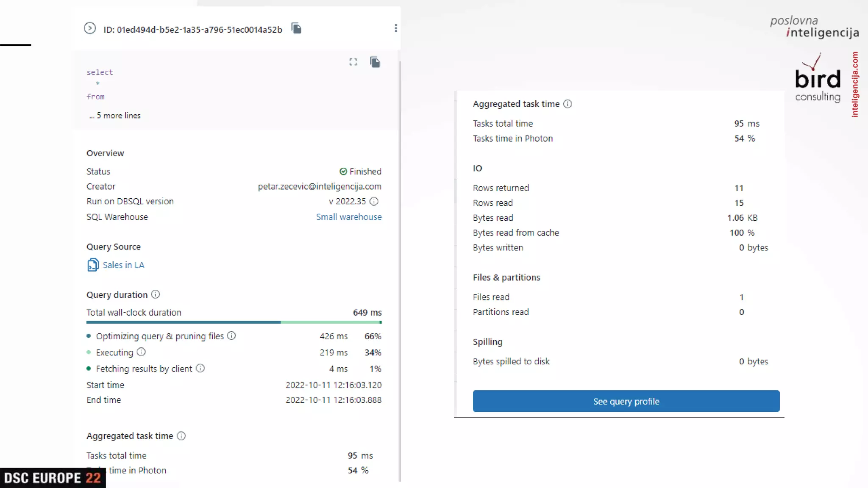Screen dimensions: 868x488
Task: Click the query duration progress bar
Action: (x=234, y=322)
